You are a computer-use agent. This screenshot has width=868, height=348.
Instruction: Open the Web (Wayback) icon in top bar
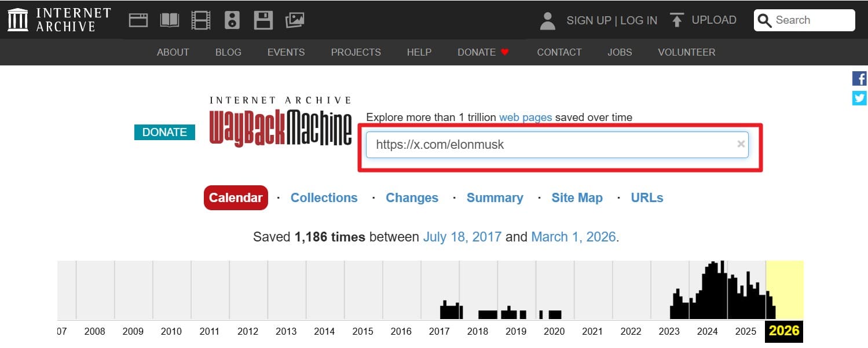[139, 21]
